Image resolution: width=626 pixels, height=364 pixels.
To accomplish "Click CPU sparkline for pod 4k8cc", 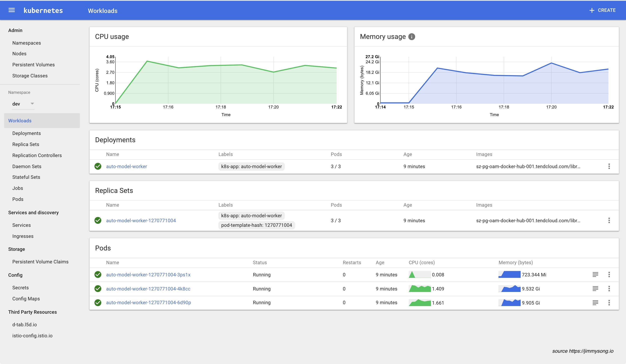I will tap(419, 289).
